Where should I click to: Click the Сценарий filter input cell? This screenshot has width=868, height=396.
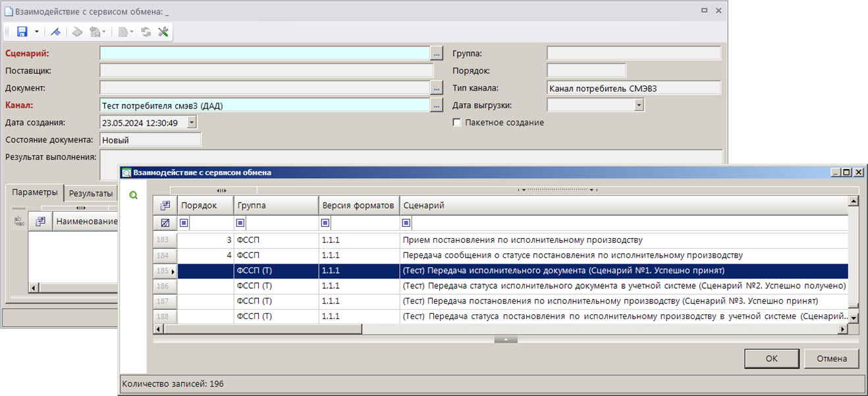tap(629, 223)
